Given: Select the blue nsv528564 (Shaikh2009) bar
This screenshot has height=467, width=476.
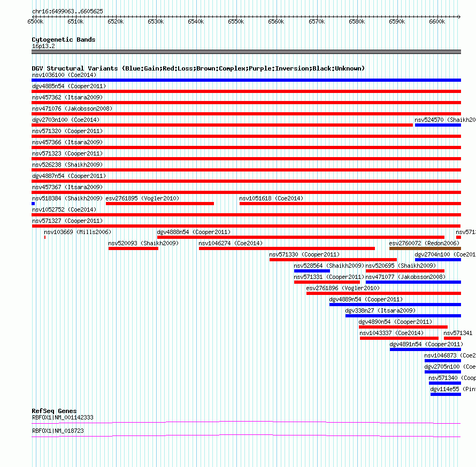Looking at the screenshot, I should tap(312, 271).
